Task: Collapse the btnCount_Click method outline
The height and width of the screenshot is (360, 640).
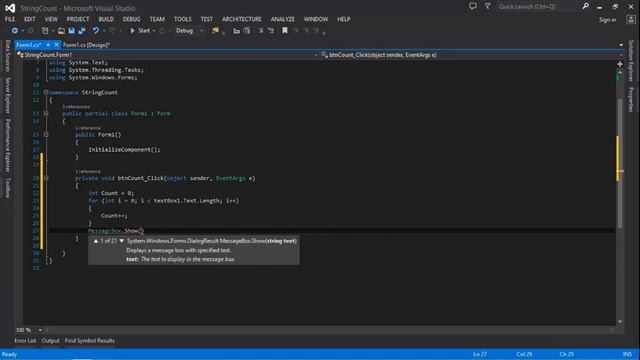Action: [x=46, y=178]
